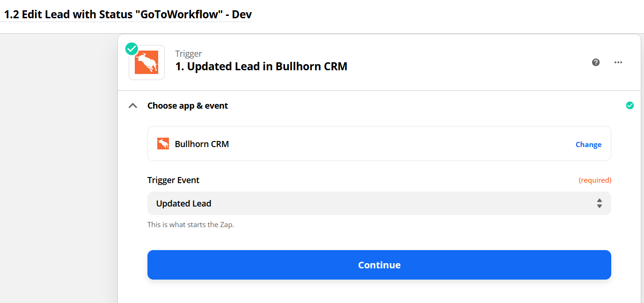The image size is (644, 303).
Task: Click the Bullhorn CRM trigger app logo
Action: (146, 63)
